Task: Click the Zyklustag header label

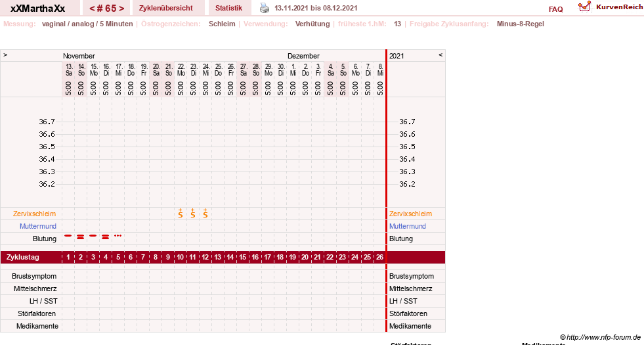Action: [x=23, y=257]
